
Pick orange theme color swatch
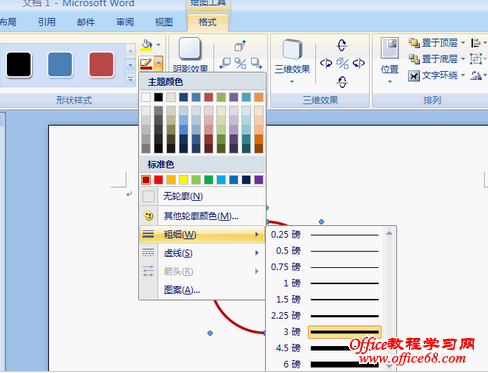(259, 97)
